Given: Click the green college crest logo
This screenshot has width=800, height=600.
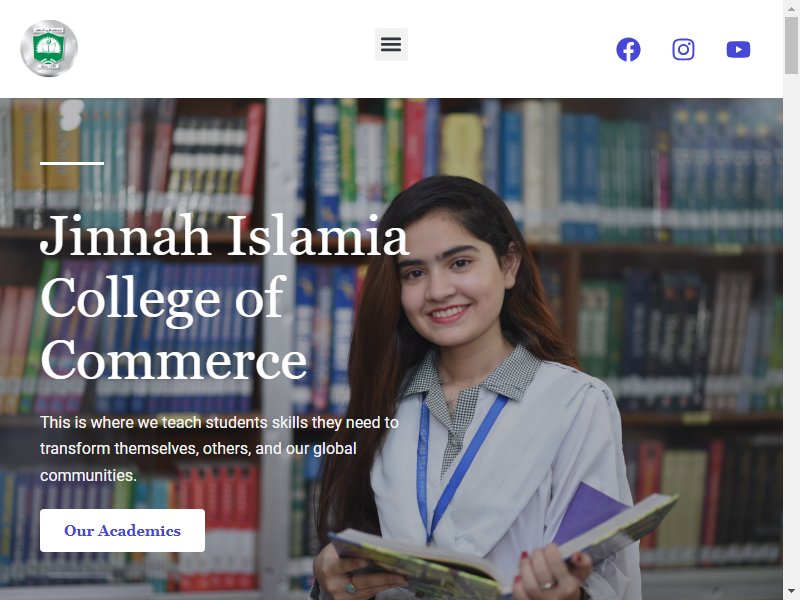Looking at the screenshot, I should 49,48.
